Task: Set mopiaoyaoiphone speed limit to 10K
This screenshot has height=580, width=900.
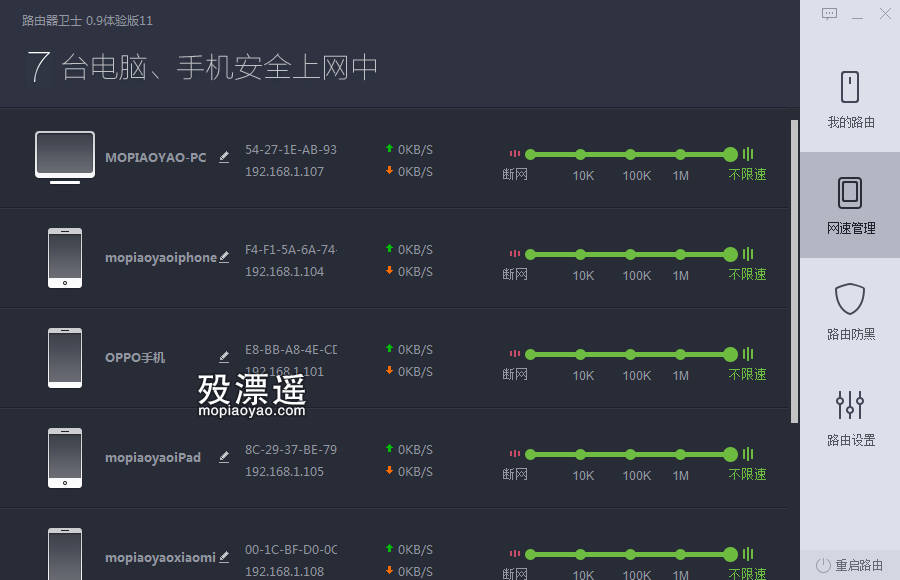Action: (581, 254)
